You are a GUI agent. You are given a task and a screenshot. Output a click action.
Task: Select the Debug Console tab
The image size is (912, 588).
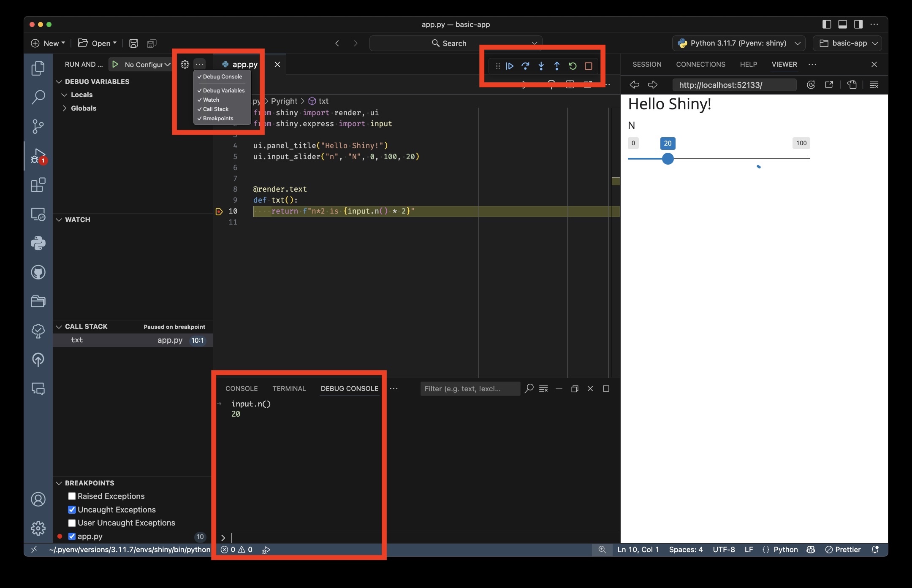[x=350, y=389]
